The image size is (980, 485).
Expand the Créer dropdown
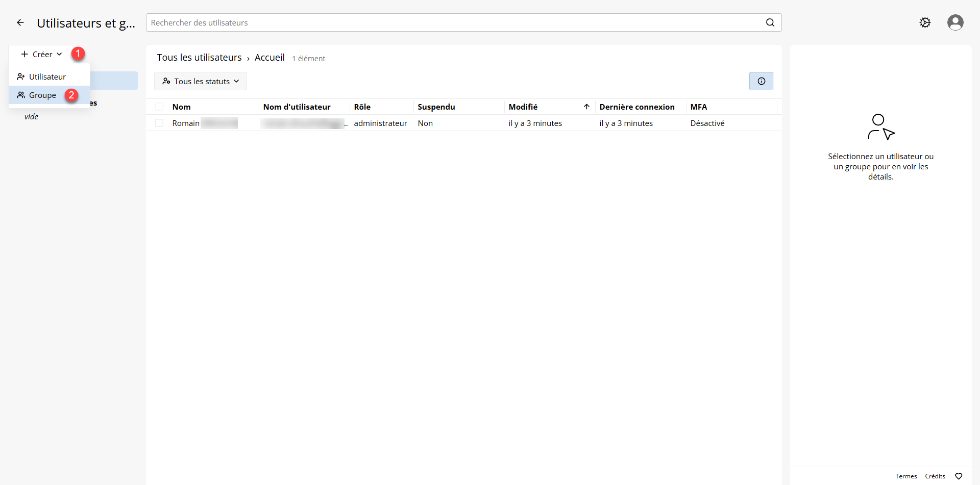42,54
